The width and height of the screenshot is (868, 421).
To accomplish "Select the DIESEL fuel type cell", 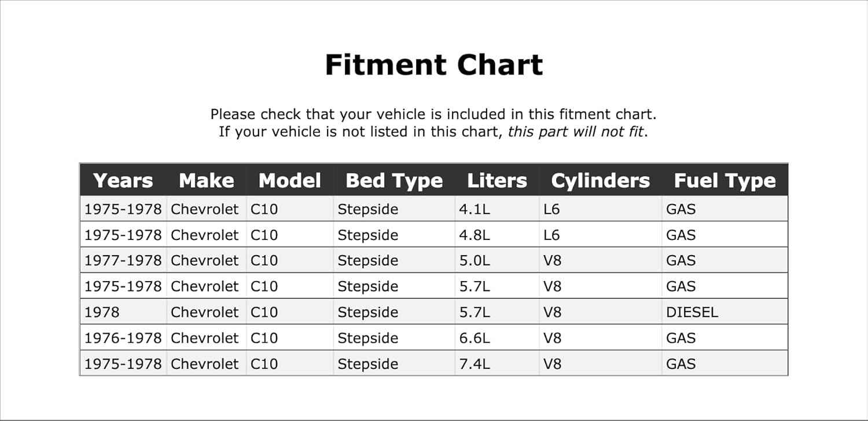I will pos(692,312).
